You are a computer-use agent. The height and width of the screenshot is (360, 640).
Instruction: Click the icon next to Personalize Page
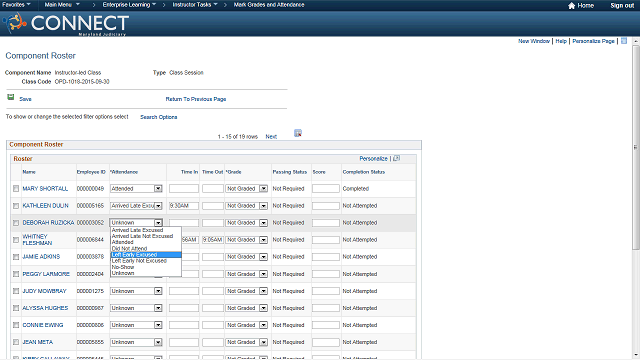[x=624, y=41]
